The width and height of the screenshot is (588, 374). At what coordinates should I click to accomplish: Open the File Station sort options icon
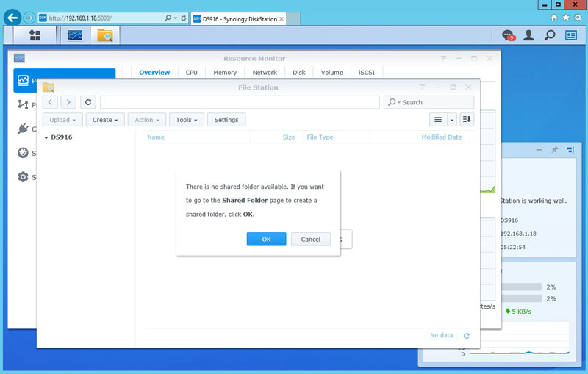467,119
